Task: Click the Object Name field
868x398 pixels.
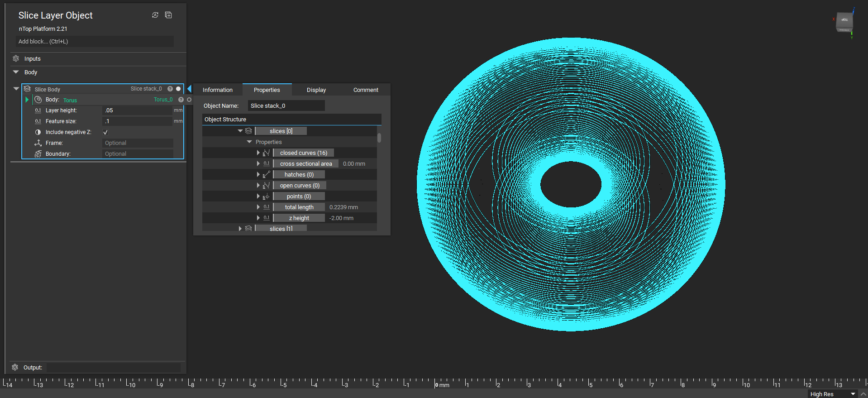Action: click(286, 105)
